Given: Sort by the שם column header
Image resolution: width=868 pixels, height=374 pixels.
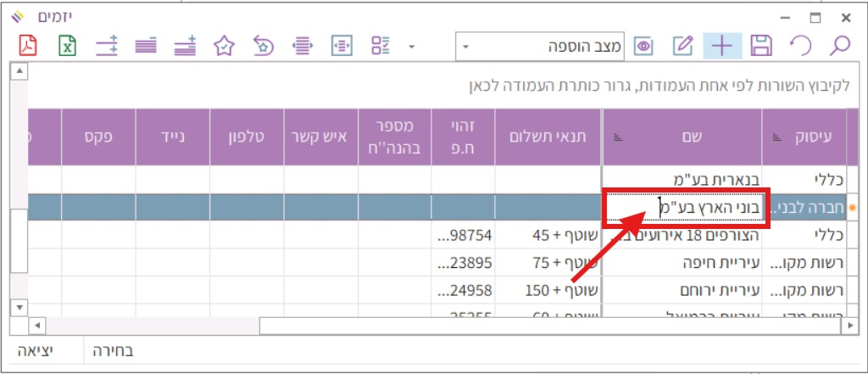Looking at the screenshot, I should pos(682,137).
